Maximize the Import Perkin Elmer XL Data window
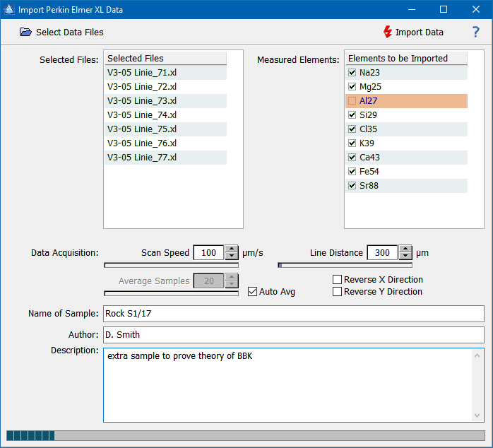This screenshot has width=493, height=448. (x=444, y=9)
